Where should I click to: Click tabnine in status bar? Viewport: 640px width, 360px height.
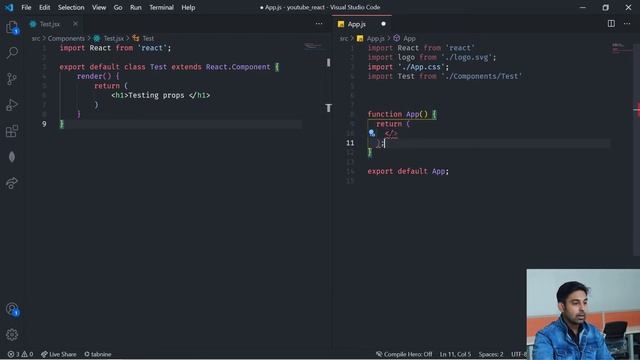point(98,354)
